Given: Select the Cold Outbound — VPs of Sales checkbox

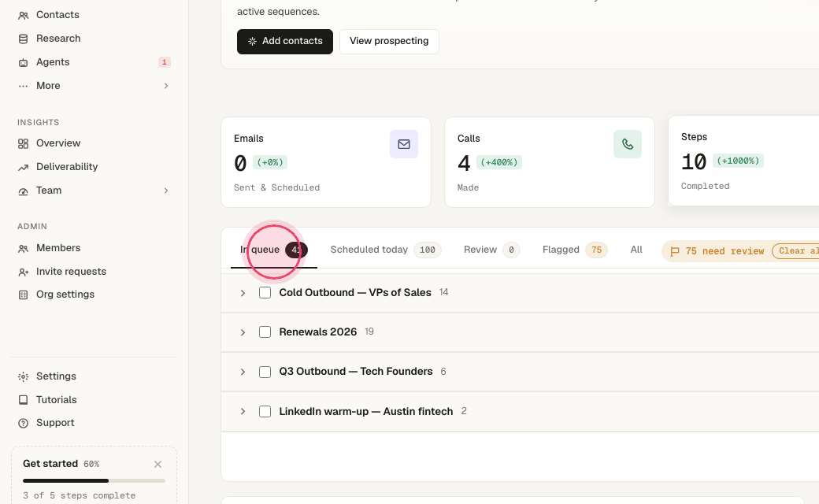Looking at the screenshot, I should pyautogui.click(x=265, y=292).
